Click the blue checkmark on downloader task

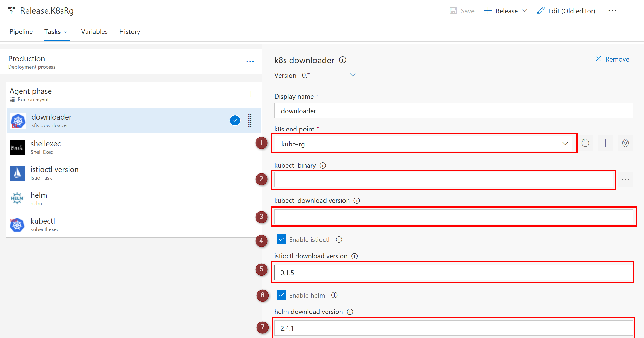(235, 121)
